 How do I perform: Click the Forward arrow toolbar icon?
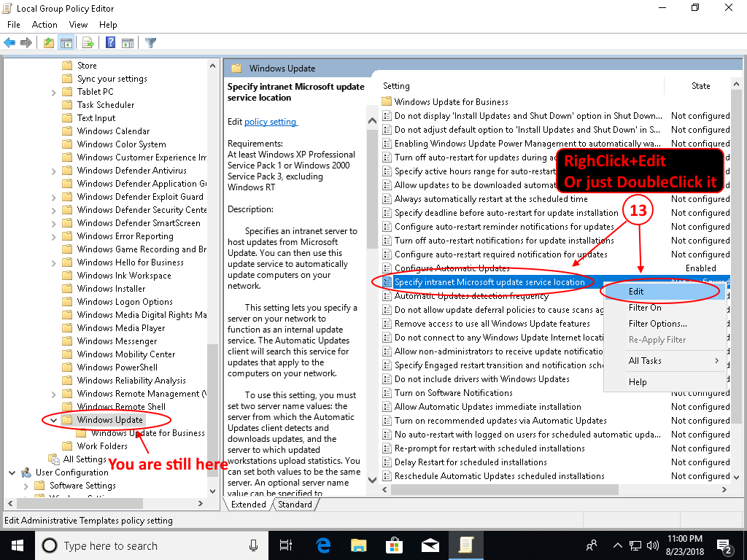[x=26, y=43]
